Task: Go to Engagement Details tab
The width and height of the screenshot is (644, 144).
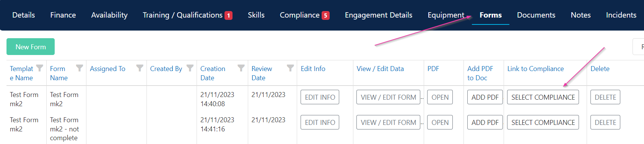Action: coord(379,15)
